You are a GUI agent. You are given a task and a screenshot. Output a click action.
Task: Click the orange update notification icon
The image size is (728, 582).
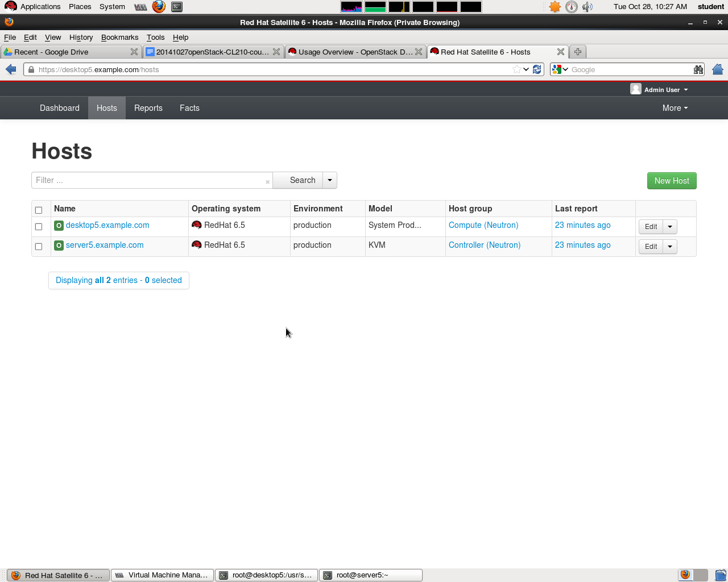pos(555,7)
